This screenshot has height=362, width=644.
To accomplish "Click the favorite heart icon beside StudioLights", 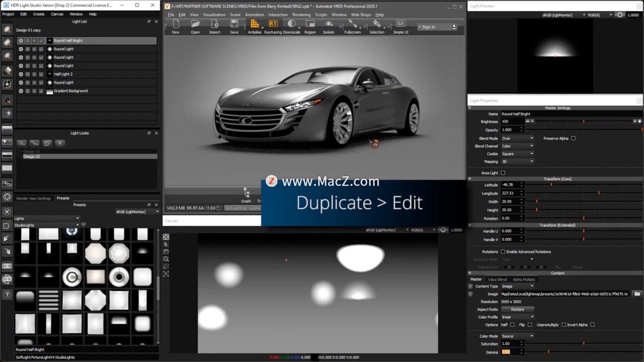I will (x=84, y=225).
